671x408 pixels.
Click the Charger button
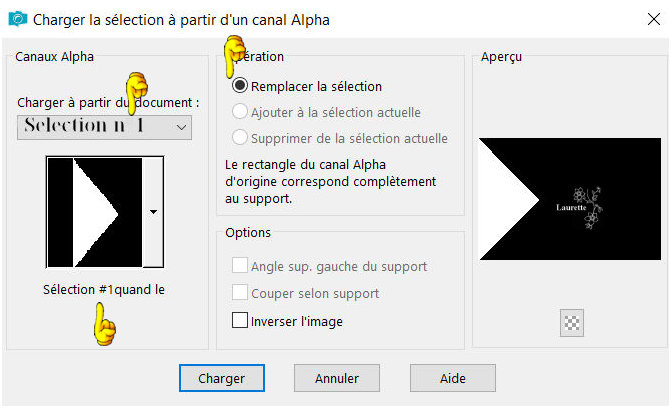tap(222, 378)
